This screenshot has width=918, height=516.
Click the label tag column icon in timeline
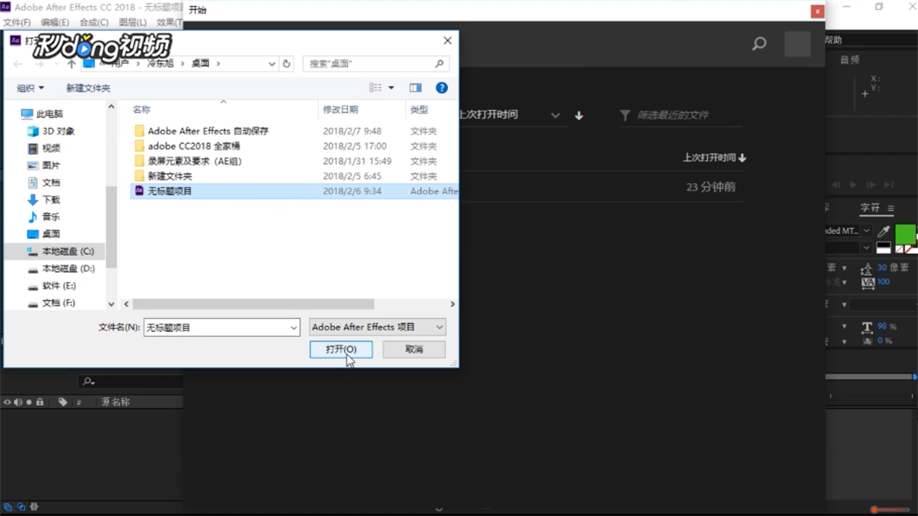(63, 402)
